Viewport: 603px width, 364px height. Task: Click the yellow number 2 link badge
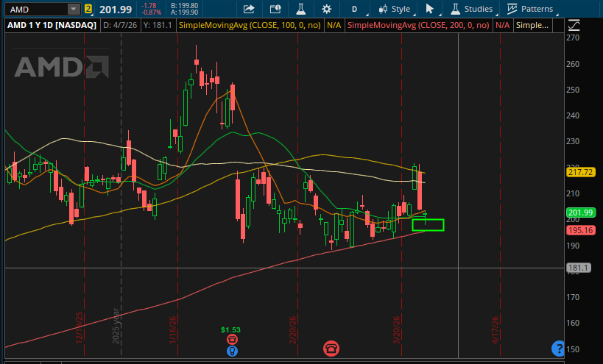pyautogui.click(x=88, y=10)
